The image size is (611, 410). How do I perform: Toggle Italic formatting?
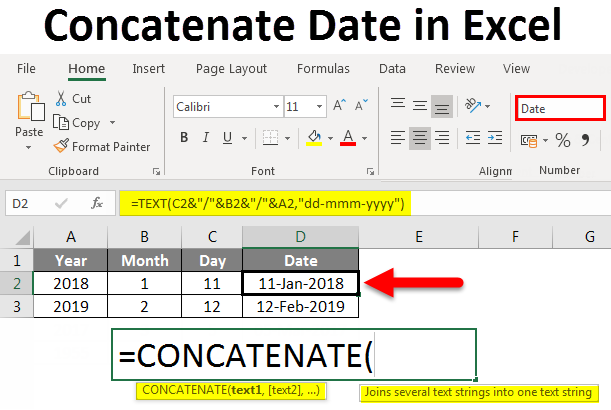(206, 137)
